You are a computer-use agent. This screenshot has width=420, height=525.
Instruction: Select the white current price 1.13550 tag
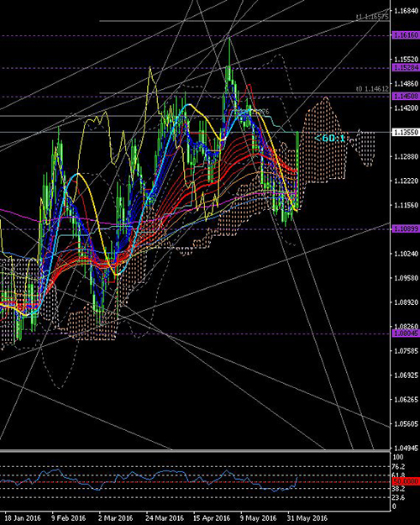[406, 132]
